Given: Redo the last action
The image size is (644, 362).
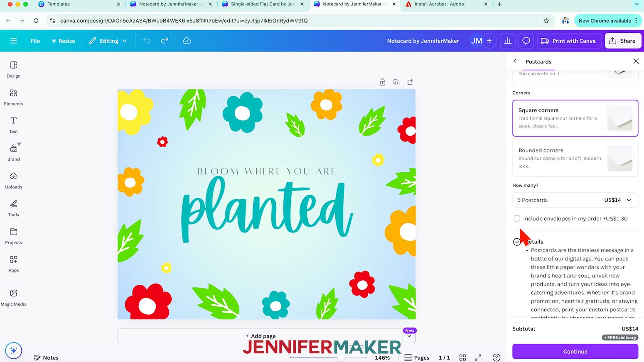Looking at the screenshot, I should click(165, 41).
